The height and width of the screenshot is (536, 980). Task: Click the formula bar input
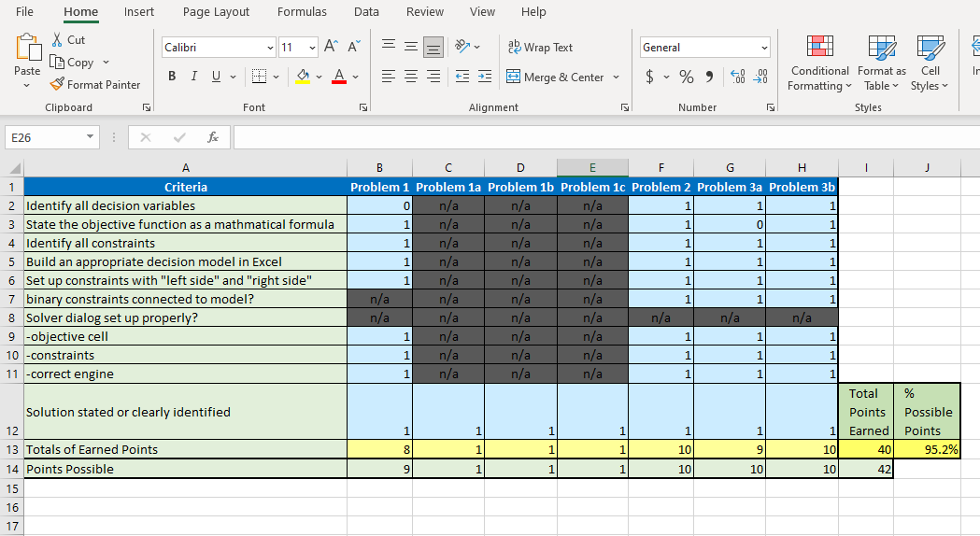pyautogui.click(x=606, y=137)
